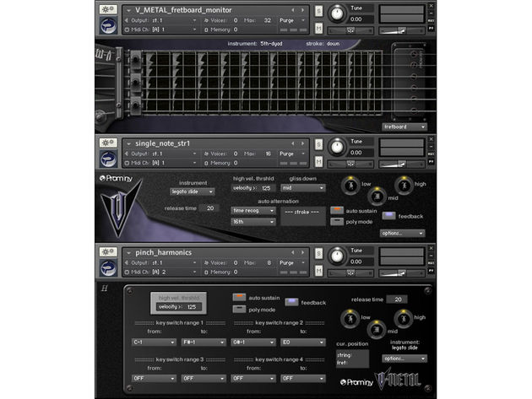Open the fretboard view menu

(404, 127)
